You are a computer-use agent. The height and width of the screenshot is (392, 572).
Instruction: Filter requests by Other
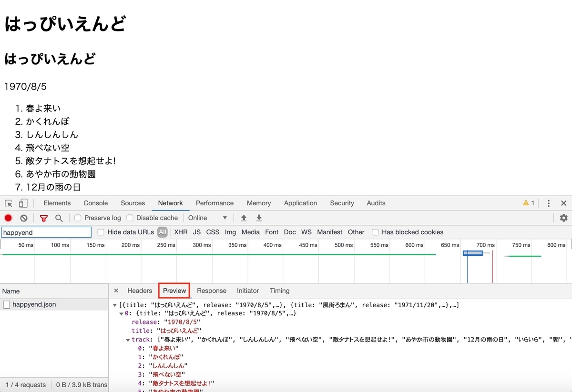point(356,232)
